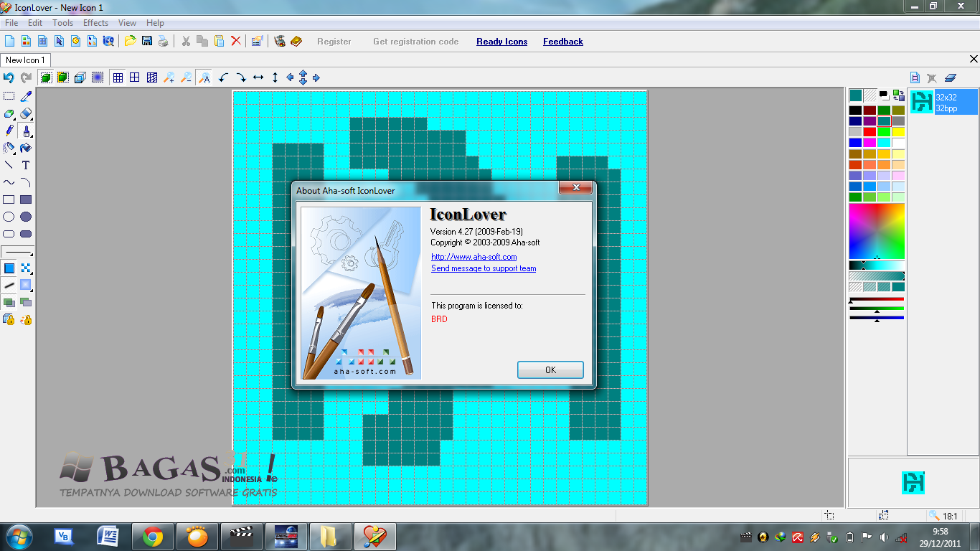The image size is (980, 551).
Task: Open Google Chrome from the taskbar
Action: [x=152, y=537]
